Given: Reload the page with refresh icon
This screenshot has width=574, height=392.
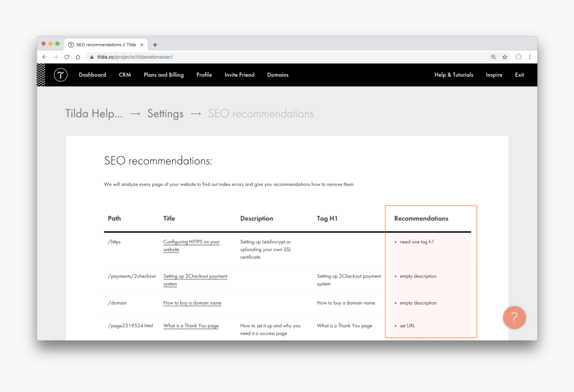Looking at the screenshot, I should [x=67, y=57].
